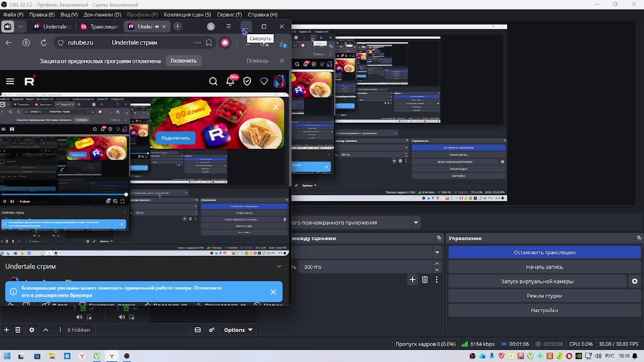Delete the scene transition
644x362 pixels.
tap(425, 280)
